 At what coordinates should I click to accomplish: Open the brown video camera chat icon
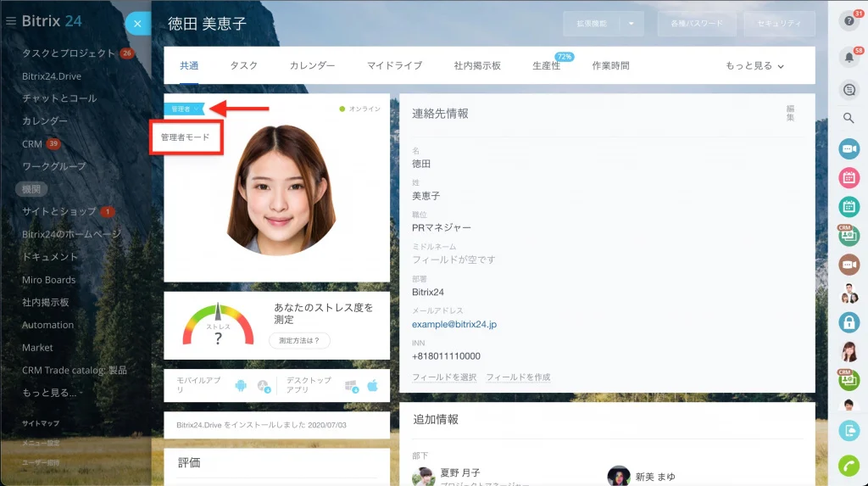849,265
